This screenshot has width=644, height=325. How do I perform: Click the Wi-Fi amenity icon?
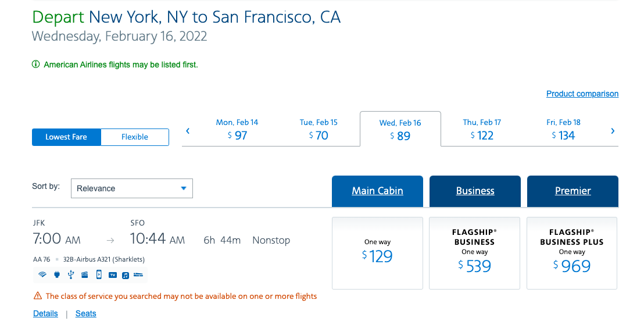tap(42, 274)
